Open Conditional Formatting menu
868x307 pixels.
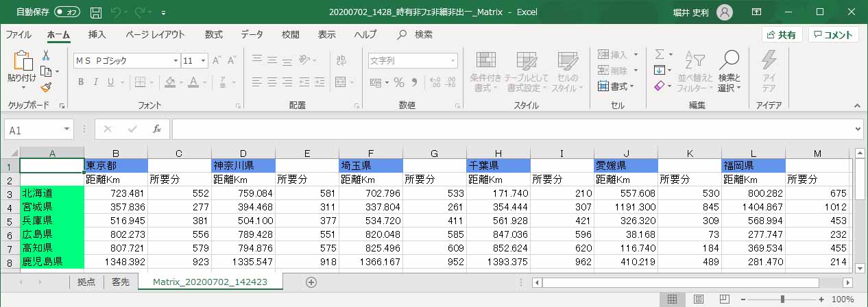[486, 72]
